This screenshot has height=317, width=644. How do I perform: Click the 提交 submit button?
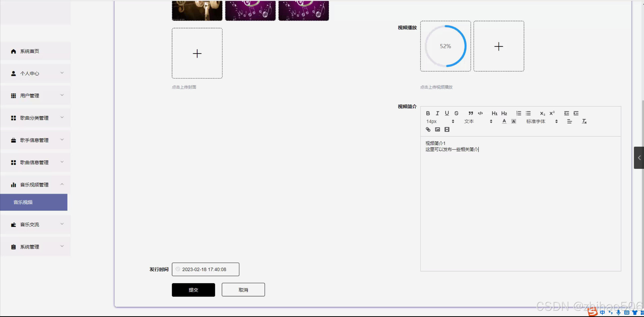193,290
